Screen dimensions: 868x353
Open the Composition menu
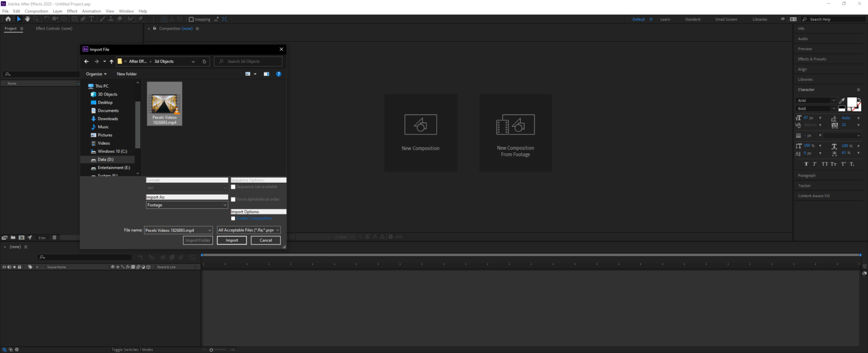tap(36, 11)
